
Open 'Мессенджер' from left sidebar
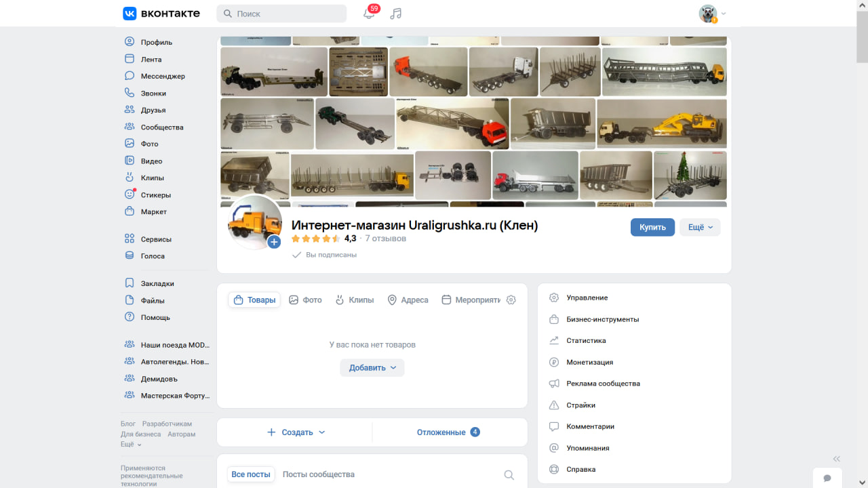pyautogui.click(x=163, y=77)
